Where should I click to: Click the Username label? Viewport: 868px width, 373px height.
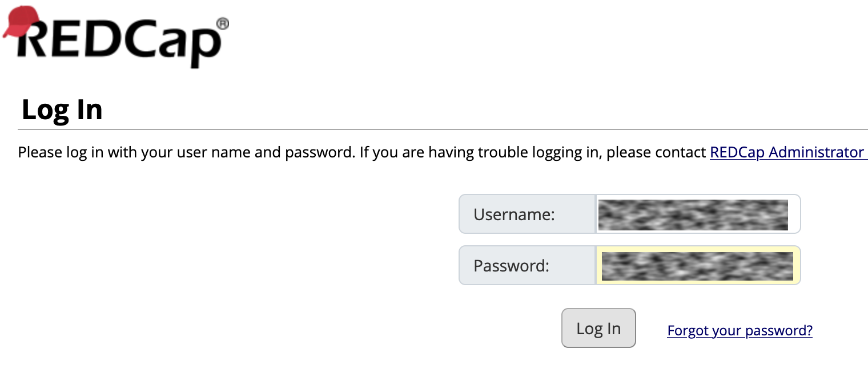(514, 214)
